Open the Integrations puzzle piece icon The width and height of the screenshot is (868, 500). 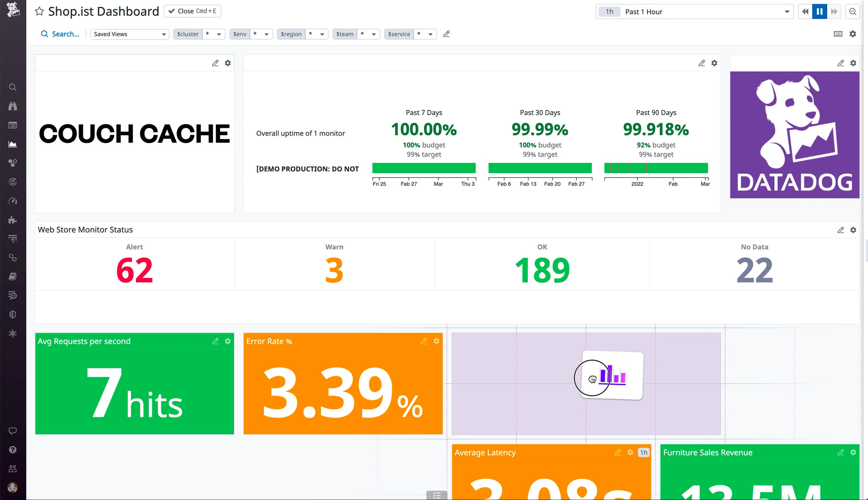pos(13,220)
